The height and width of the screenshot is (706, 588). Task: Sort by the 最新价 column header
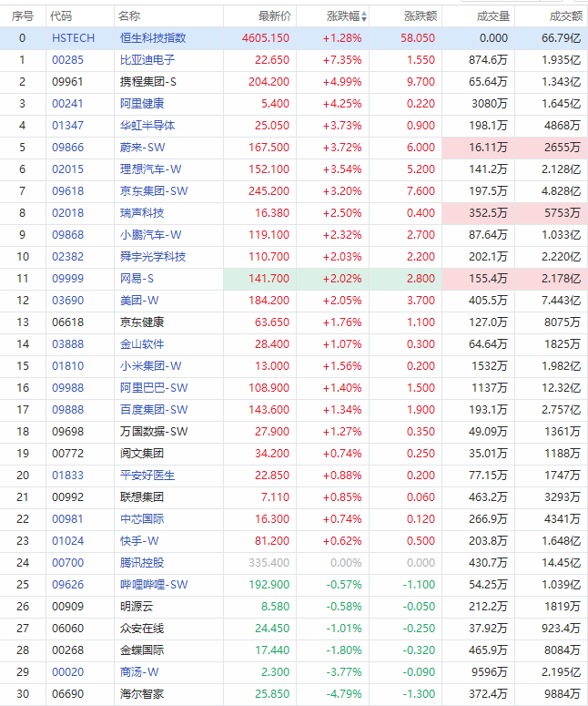click(274, 16)
